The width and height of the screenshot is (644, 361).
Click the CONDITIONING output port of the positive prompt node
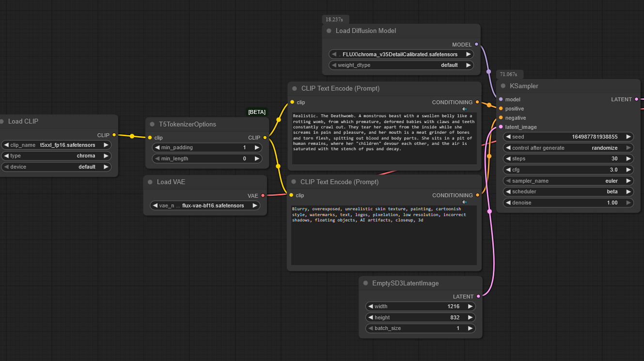click(477, 102)
